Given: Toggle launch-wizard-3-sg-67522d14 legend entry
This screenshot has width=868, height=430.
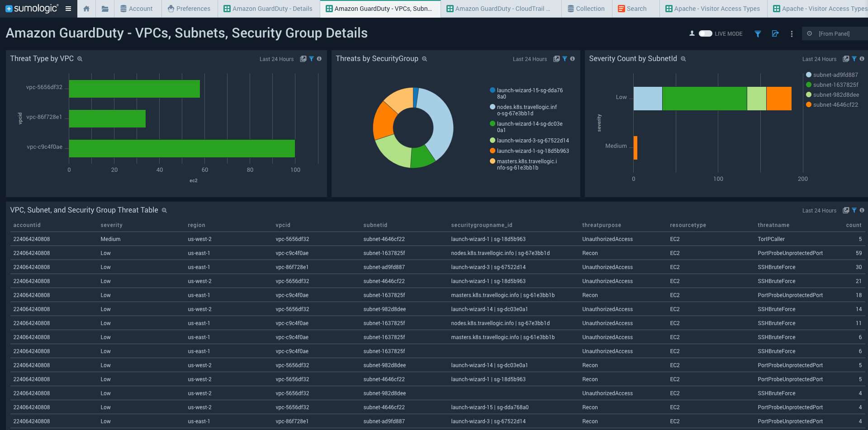Looking at the screenshot, I should 530,141.
